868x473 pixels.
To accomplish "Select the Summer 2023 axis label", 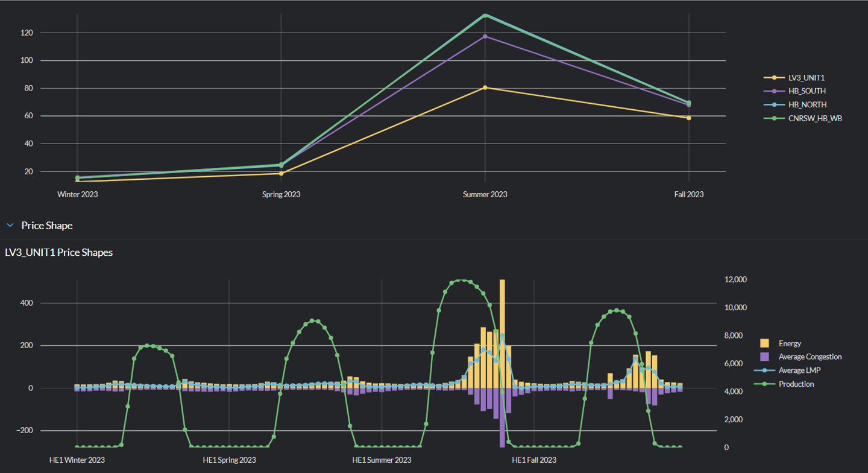I will (x=485, y=194).
